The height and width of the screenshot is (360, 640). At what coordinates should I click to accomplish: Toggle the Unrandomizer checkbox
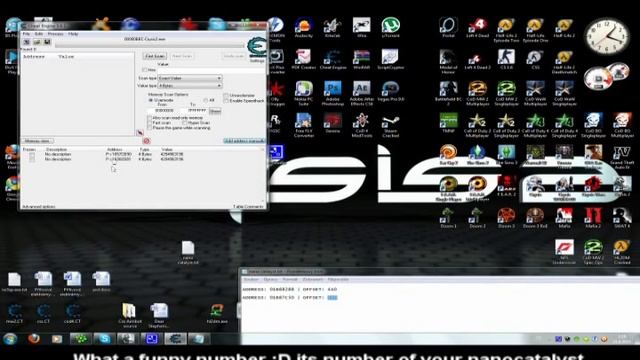tap(226, 95)
